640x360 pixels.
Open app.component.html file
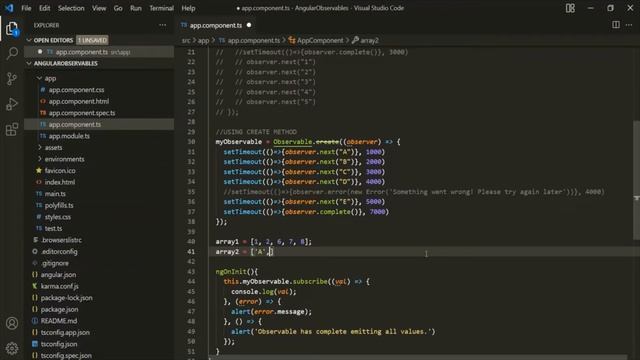[x=79, y=101]
